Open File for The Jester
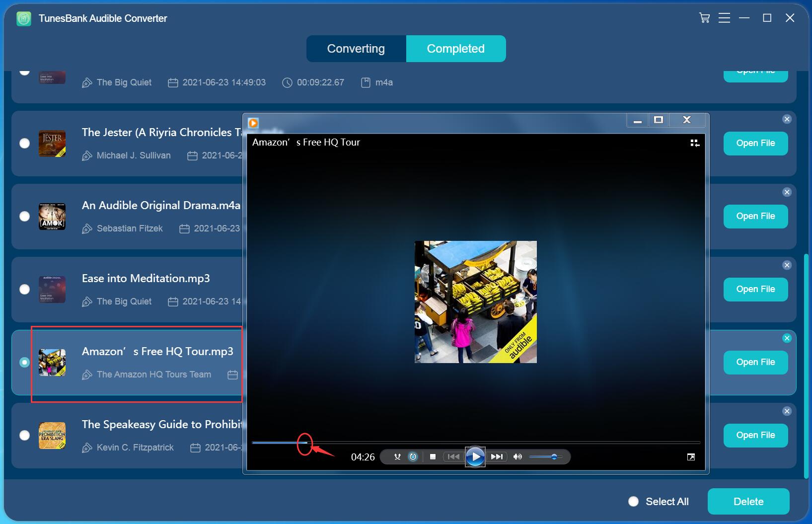The width and height of the screenshot is (812, 524). point(755,143)
